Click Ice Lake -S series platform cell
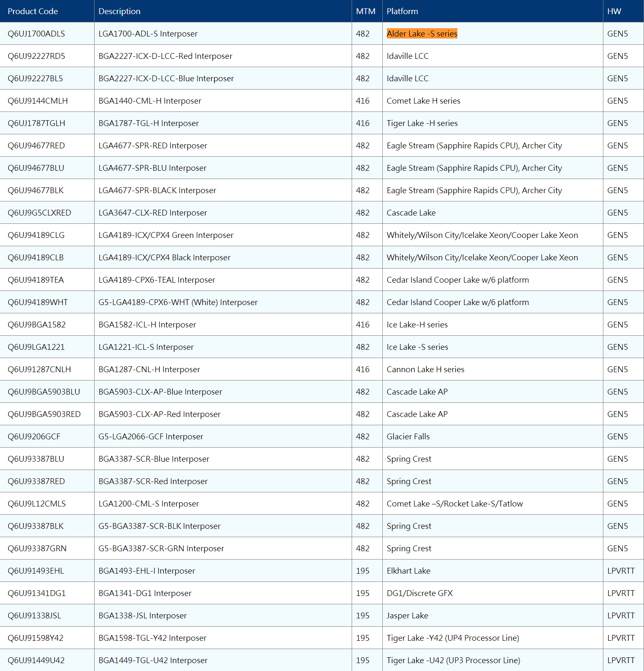Screen dimensions: 644x671 pos(417,347)
